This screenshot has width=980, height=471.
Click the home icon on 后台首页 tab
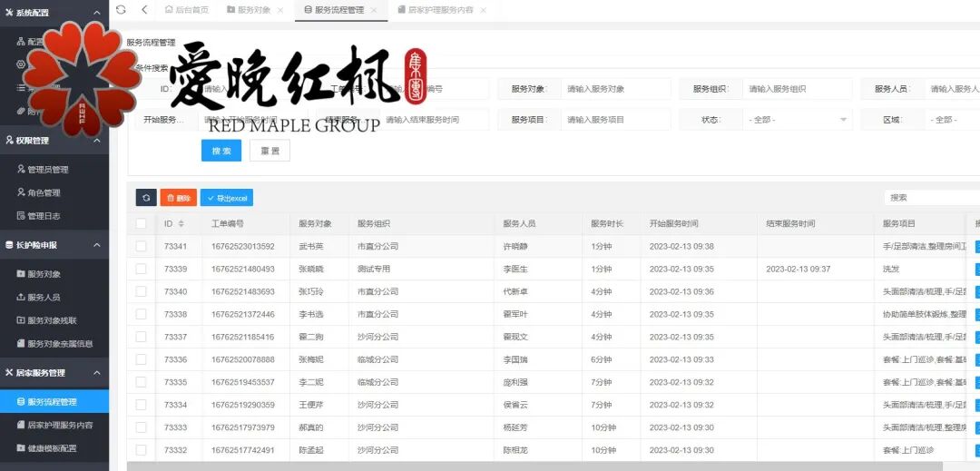point(169,9)
